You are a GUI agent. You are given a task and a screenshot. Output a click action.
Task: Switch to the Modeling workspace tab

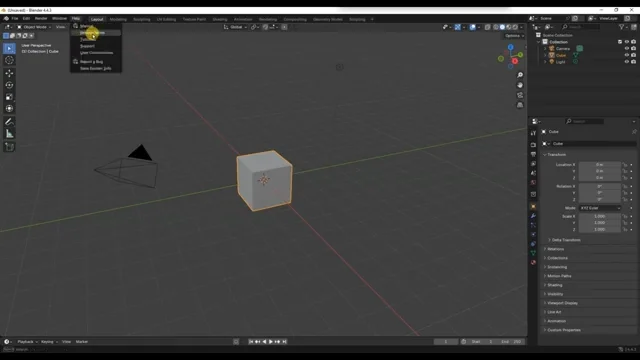(x=118, y=19)
